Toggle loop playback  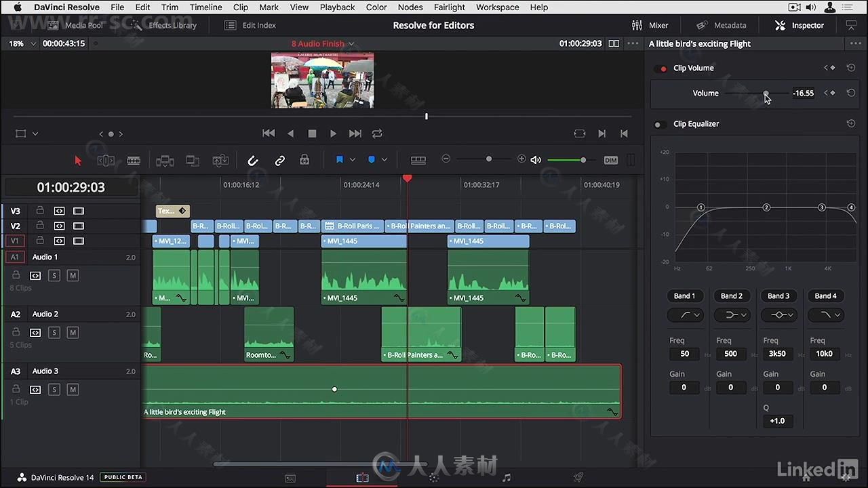377,134
